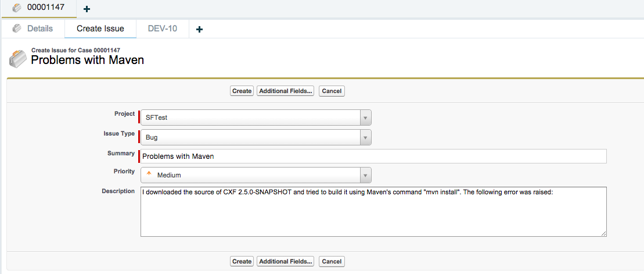This screenshot has height=274, width=644.
Task: Click the plus icon beside the 00001147 tab
Action: coord(87,9)
